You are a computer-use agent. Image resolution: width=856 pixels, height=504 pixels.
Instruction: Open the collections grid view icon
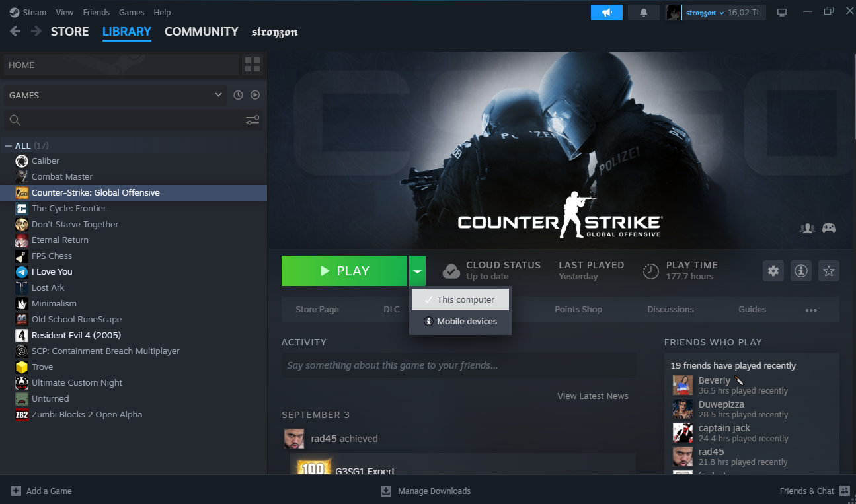click(253, 65)
